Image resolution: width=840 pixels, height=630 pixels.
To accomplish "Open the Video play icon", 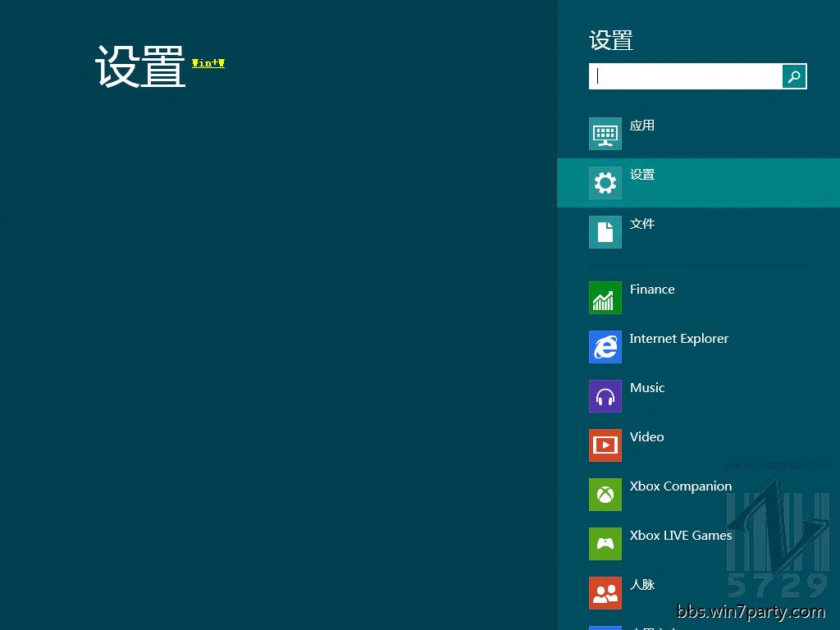I will click(x=605, y=445).
